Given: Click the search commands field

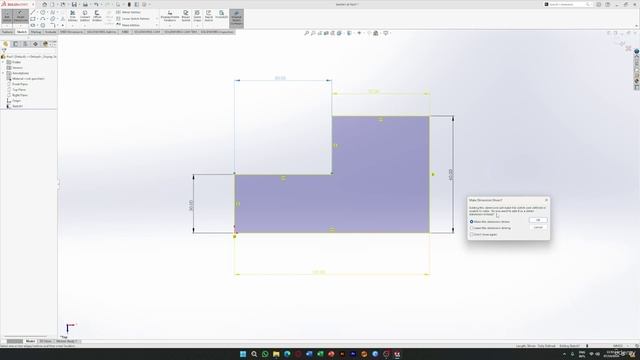Looking at the screenshot, I should coord(568,4).
